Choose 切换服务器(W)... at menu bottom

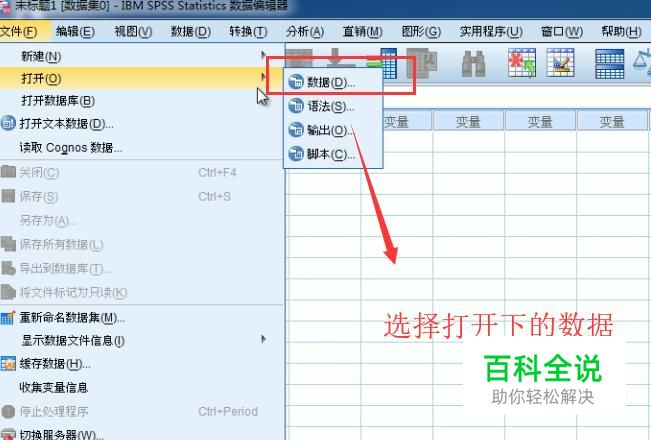point(141,434)
